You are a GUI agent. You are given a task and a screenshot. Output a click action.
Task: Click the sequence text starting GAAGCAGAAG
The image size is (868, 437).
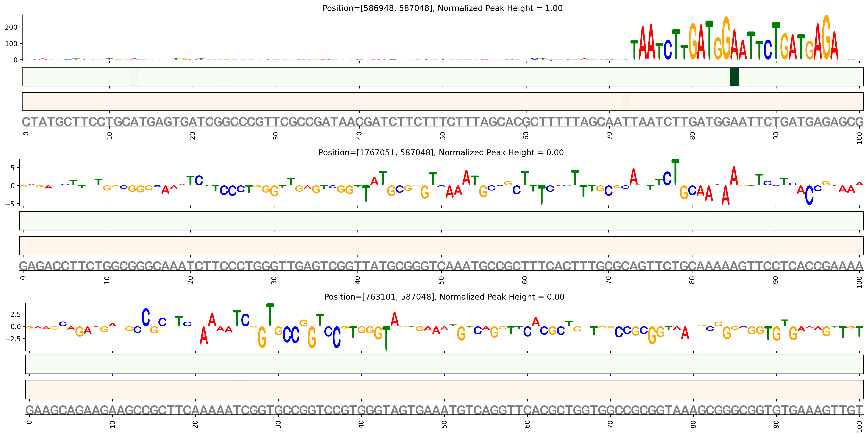coord(444,410)
